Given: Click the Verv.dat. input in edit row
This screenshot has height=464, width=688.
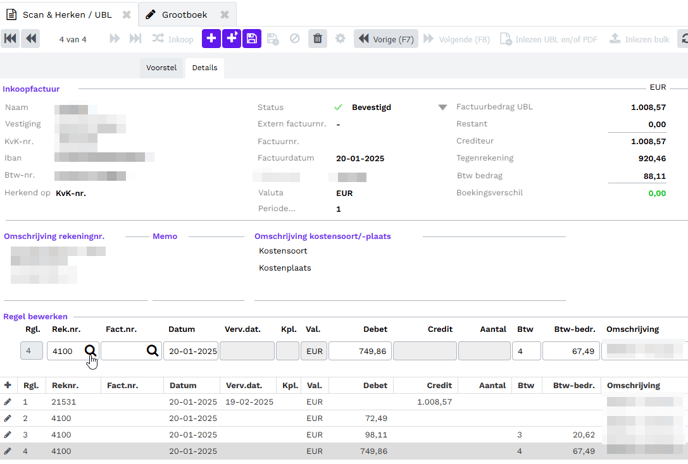Looking at the screenshot, I should coord(247,351).
